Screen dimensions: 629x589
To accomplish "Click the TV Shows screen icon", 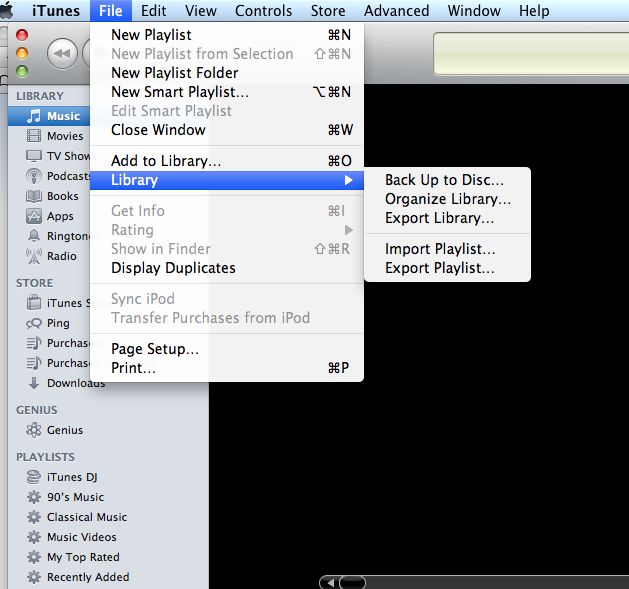I will 34,156.
